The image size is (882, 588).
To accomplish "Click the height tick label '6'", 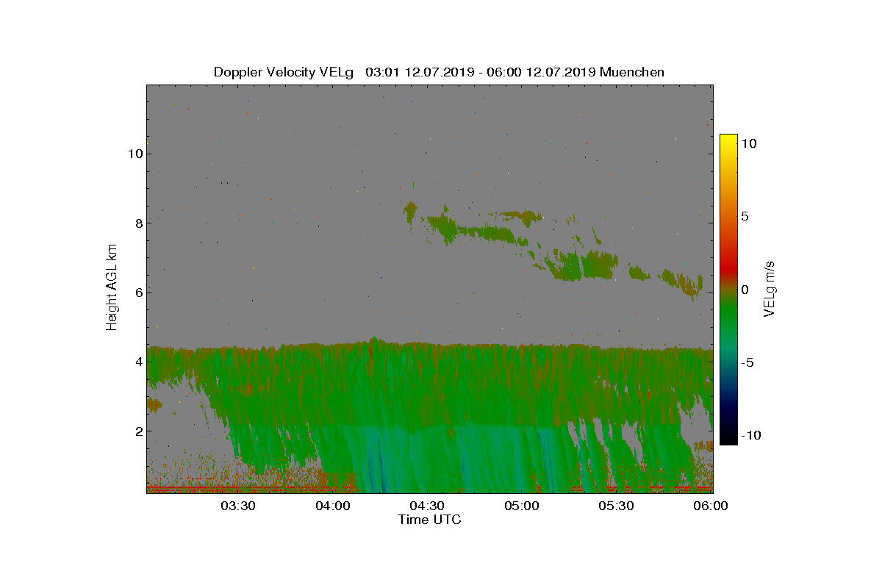I will click(137, 293).
